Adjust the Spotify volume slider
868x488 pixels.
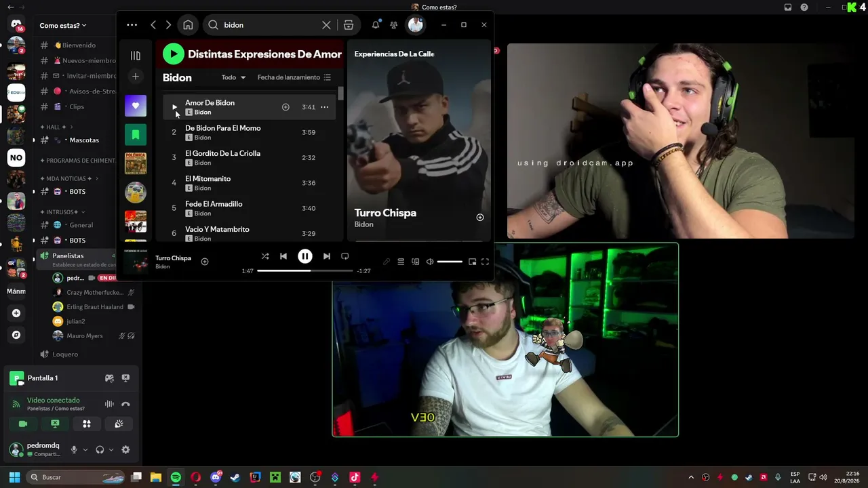450,262
